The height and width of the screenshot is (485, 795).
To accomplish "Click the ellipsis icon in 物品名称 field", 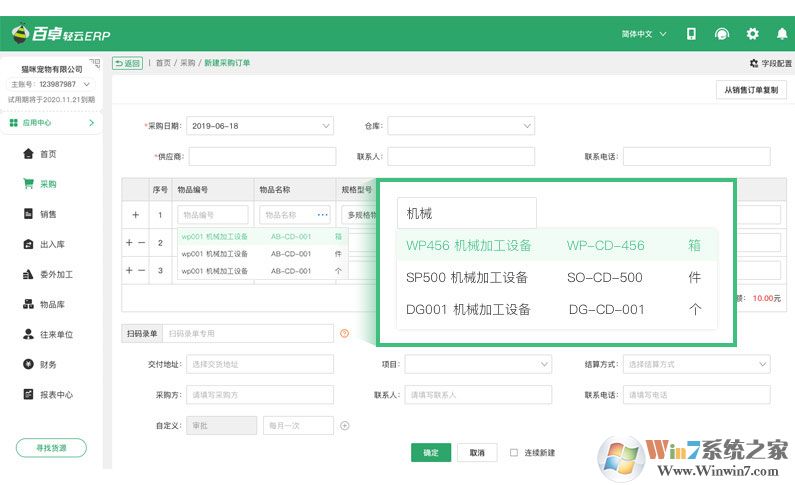I will [x=322, y=215].
